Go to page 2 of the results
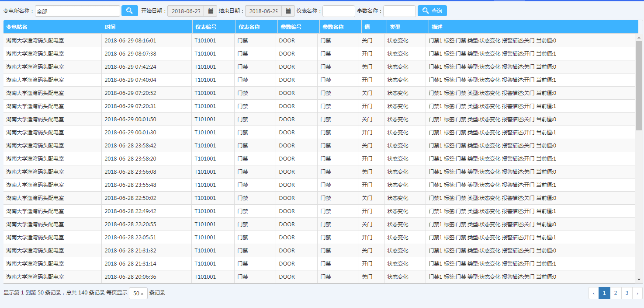Viewport: 644px width, 308px height. [x=615, y=293]
